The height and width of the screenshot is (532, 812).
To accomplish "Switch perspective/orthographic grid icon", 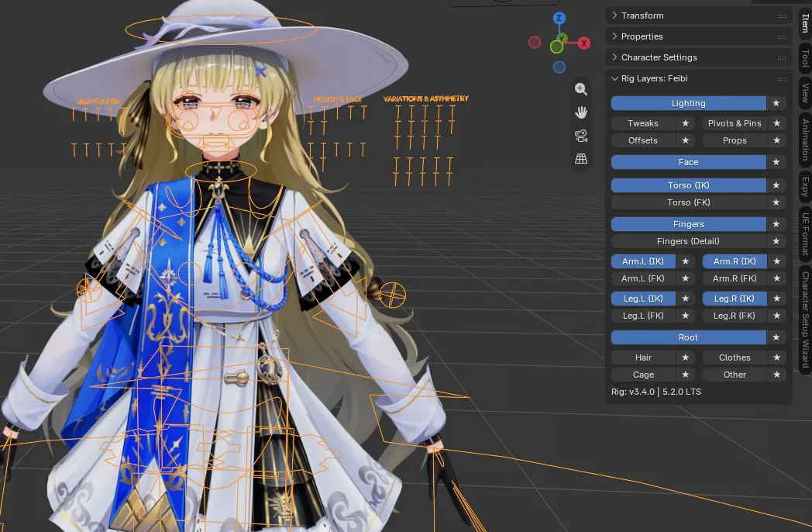I will pyautogui.click(x=581, y=159).
